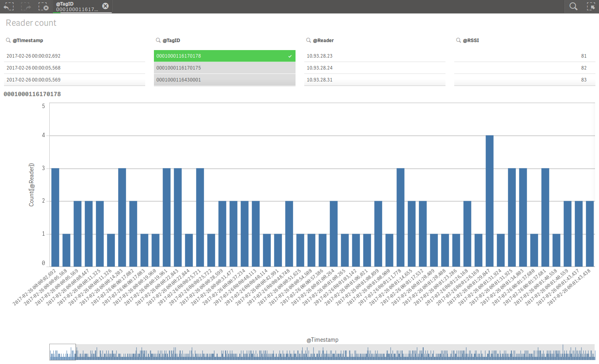Search in @RSSI filter pane
This screenshot has height=364, width=599.
click(458, 40)
